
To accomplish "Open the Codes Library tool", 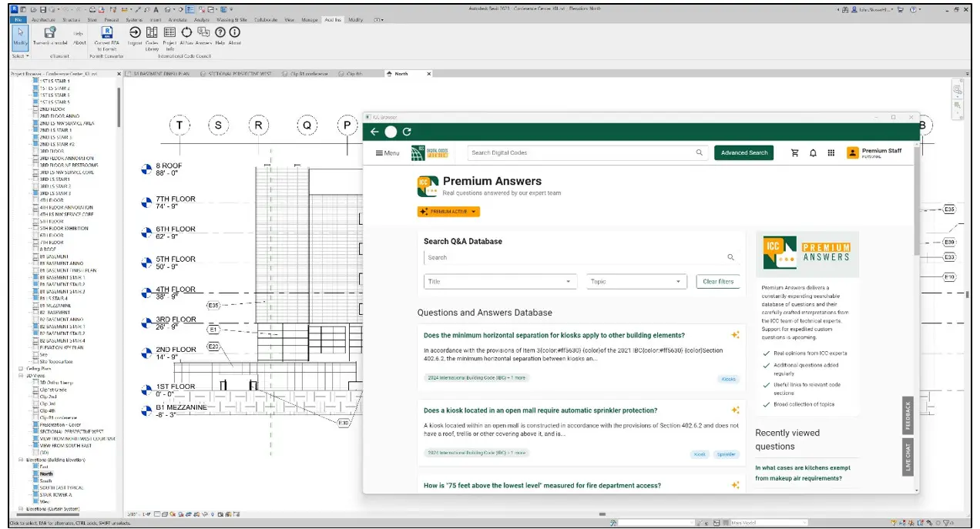I will (x=152, y=32).
